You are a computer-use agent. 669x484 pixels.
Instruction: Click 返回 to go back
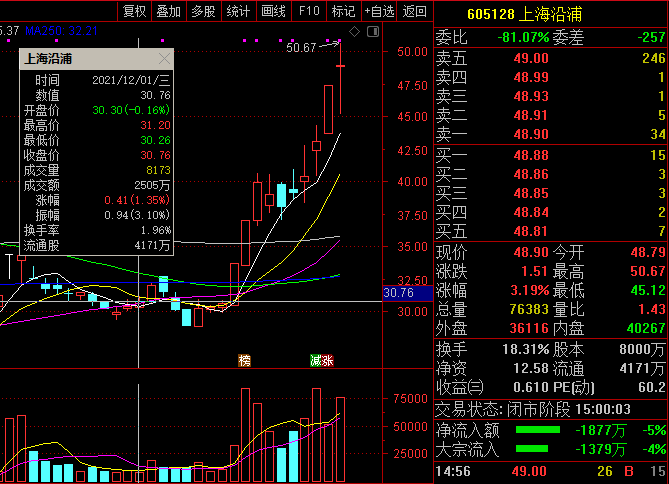tap(414, 11)
